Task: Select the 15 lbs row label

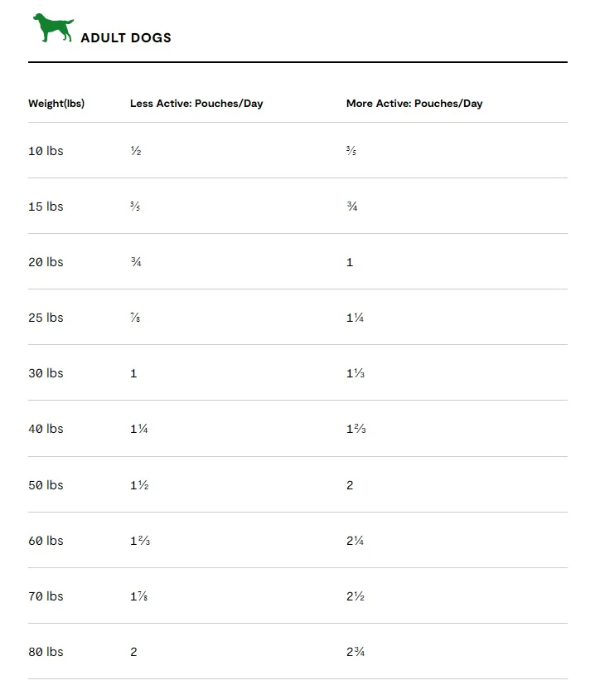Action: point(46,207)
